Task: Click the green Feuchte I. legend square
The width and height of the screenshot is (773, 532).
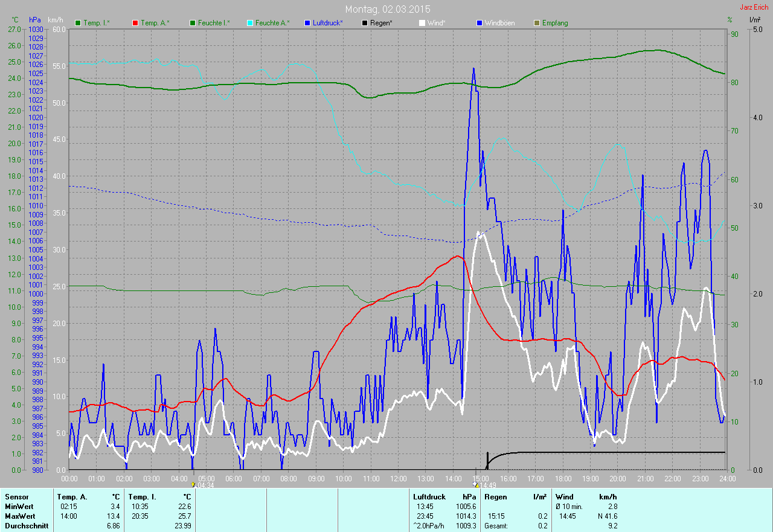Action: pyautogui.click(x=192, y=23)
